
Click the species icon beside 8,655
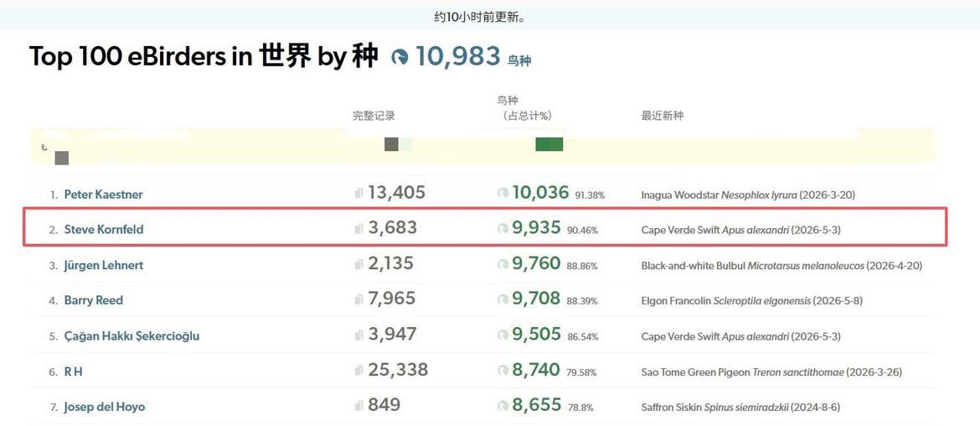click(503, 407)
